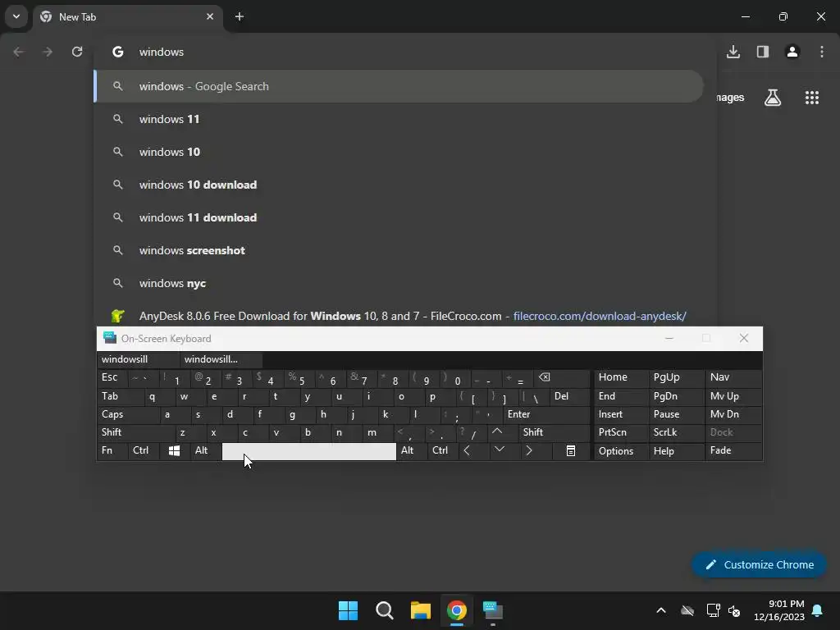Image resolution: width=840 pixels, height=630 pixels.
Task: Expand the system tray hidden icons chevron
Action: 661,610
